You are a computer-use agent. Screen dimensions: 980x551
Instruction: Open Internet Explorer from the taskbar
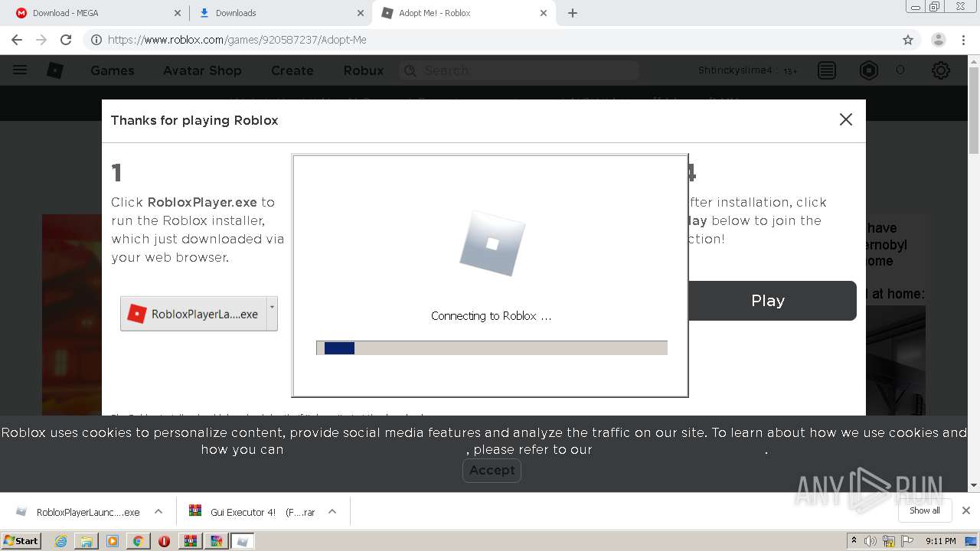point(60,541)
